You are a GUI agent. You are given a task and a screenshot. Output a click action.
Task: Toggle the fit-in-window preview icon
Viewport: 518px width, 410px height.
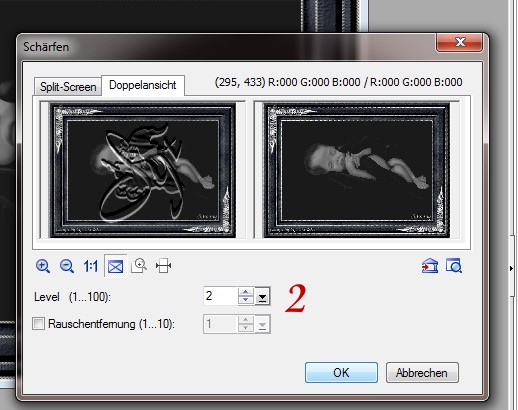point(115,266)
